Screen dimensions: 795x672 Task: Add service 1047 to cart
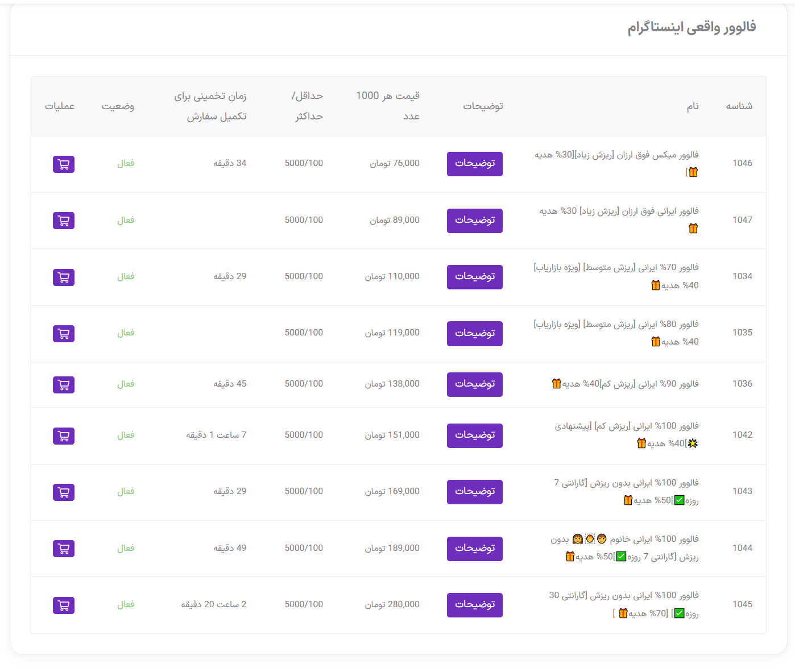click(x=64, y=221)
